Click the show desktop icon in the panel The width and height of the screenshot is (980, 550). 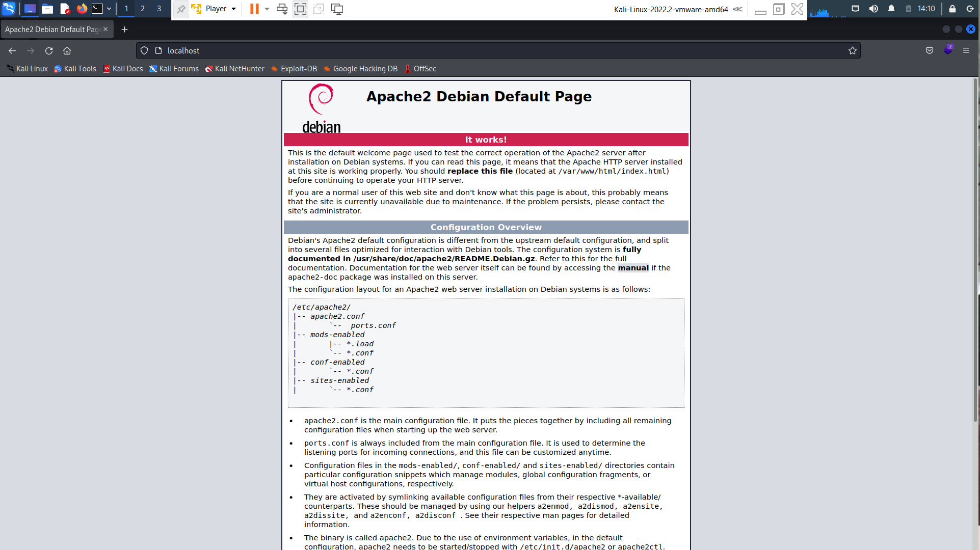click(30, 9)
